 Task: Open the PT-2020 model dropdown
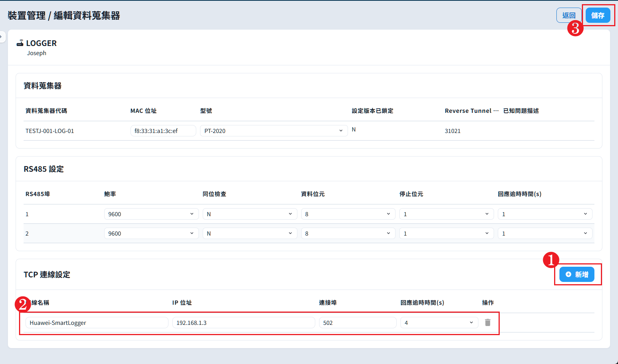pos(273,131)
